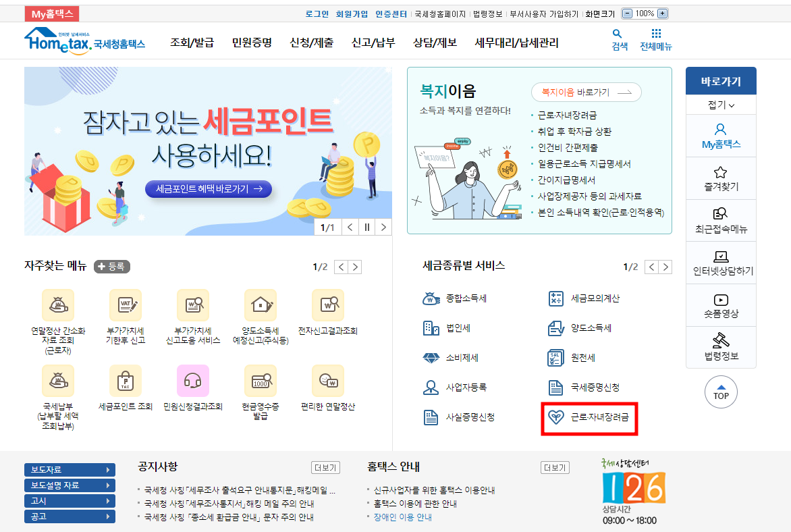Select 소비제세 tax service
This screenshot has height=532, width=791.
click(450, 358)
